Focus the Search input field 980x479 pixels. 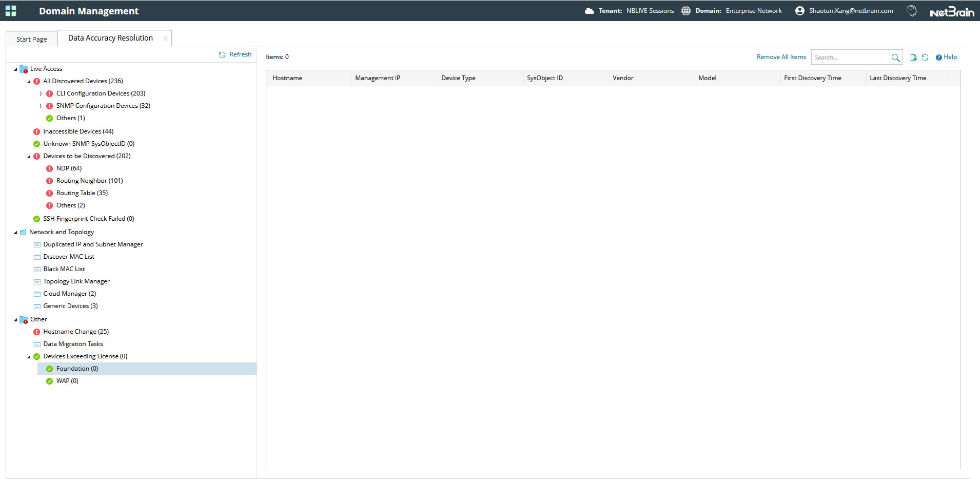point(851,58)
